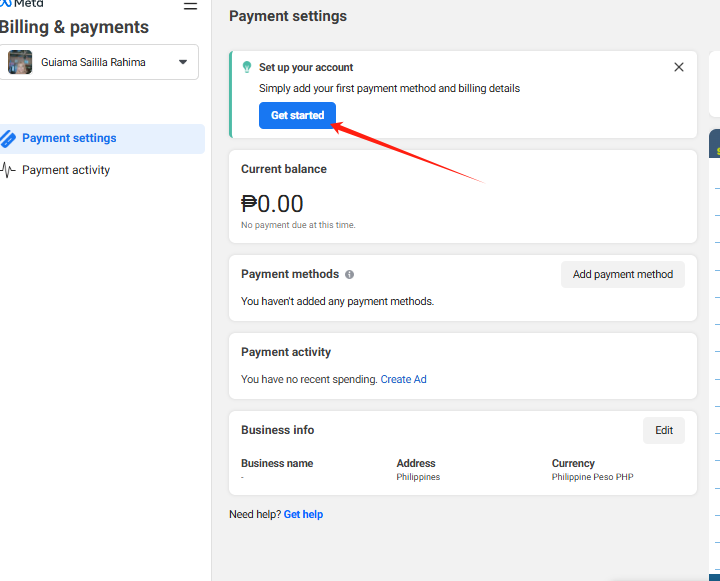Click the 'Currency' label in Business info
Image resolution: width=720 pixels, height=581 pixels.
click(x=573, y=463)
